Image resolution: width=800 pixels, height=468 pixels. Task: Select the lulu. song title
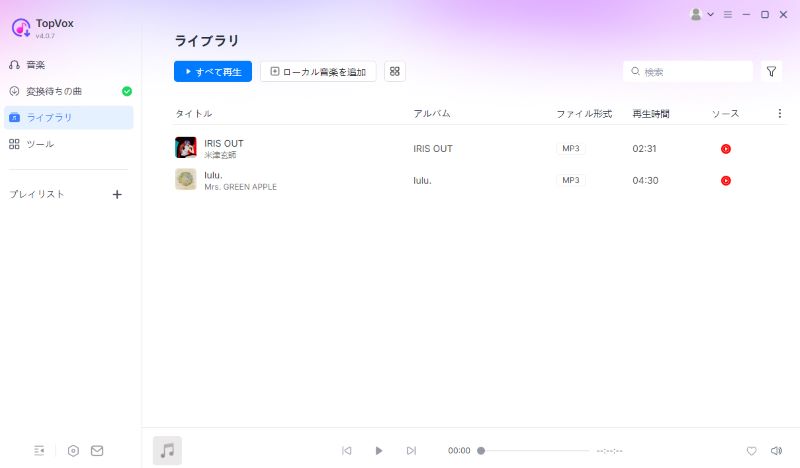click(213, 175)
